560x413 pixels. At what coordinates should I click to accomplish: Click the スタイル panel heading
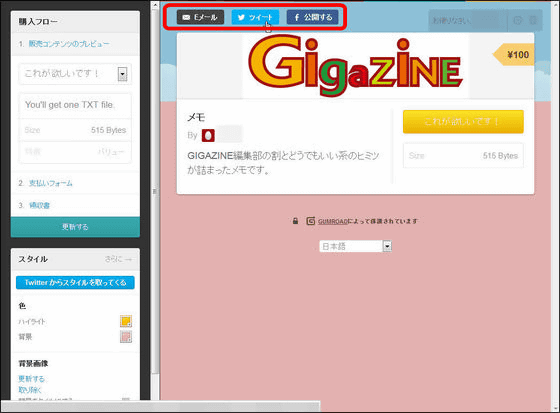coord(33,259)
